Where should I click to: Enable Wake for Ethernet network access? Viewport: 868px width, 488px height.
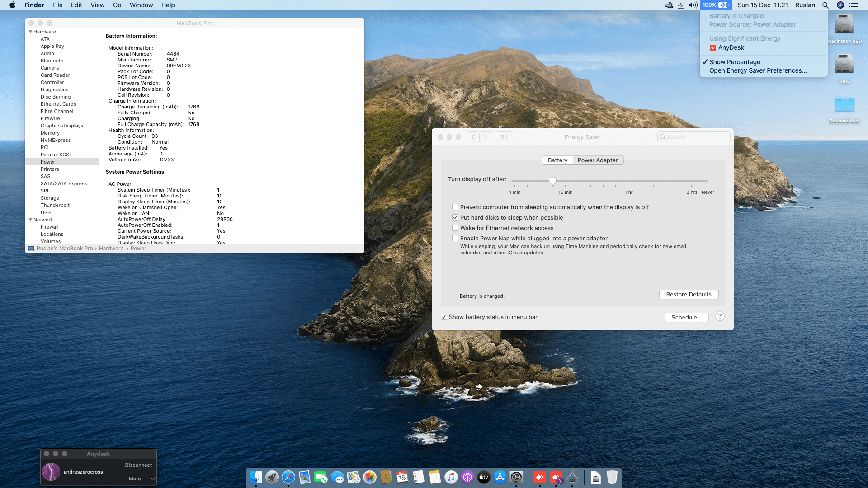click(455, 228)
